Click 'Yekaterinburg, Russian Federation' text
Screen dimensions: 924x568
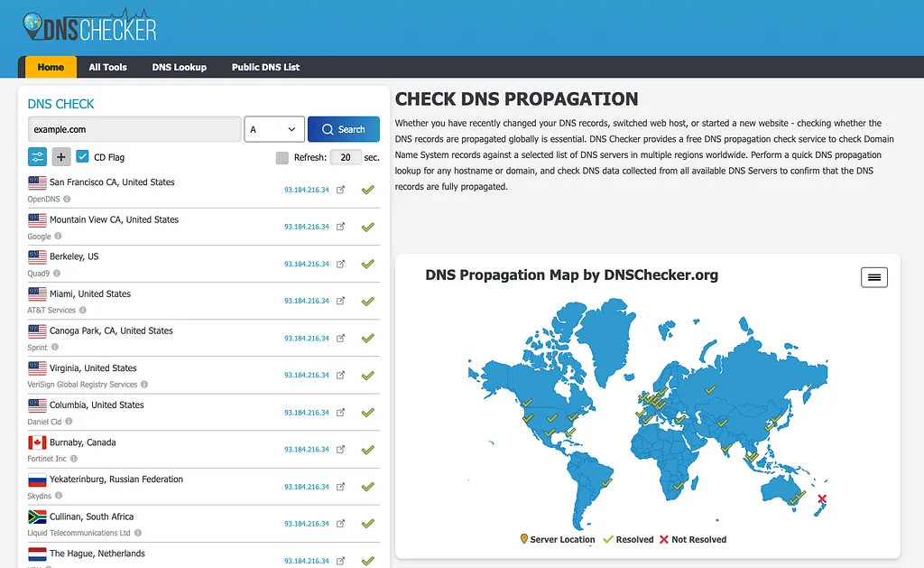click(116, 479)
